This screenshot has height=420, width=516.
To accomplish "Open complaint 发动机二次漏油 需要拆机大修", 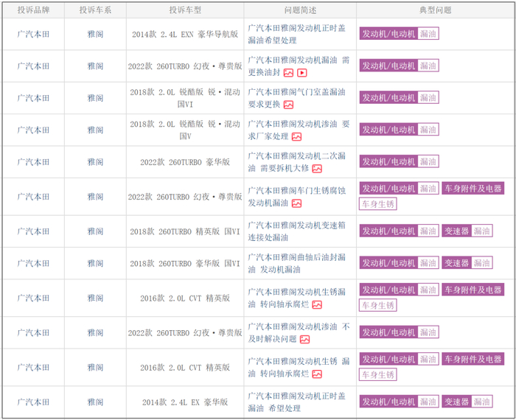I will [x=296, y=162].
